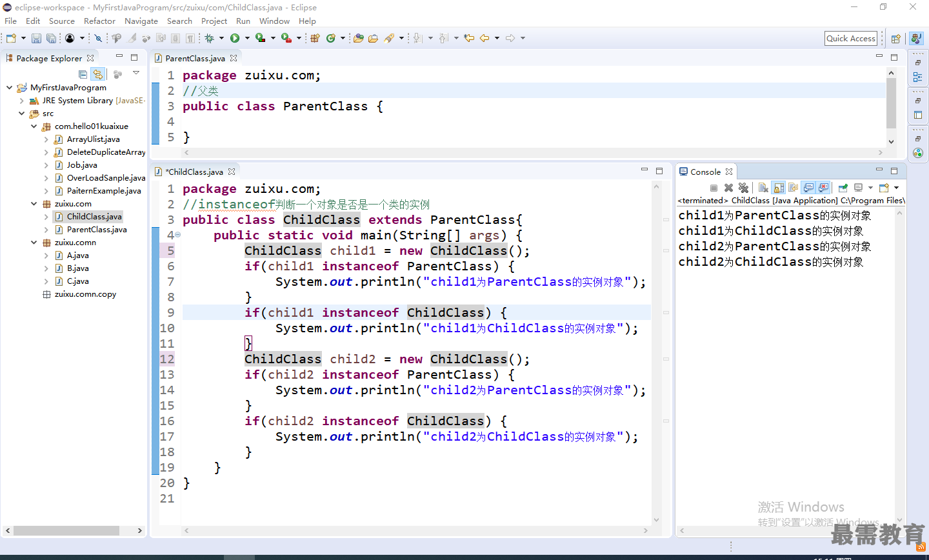Click the New Java Class icon
This screenshot has width=929, height=560.
(x=331, y=38)
